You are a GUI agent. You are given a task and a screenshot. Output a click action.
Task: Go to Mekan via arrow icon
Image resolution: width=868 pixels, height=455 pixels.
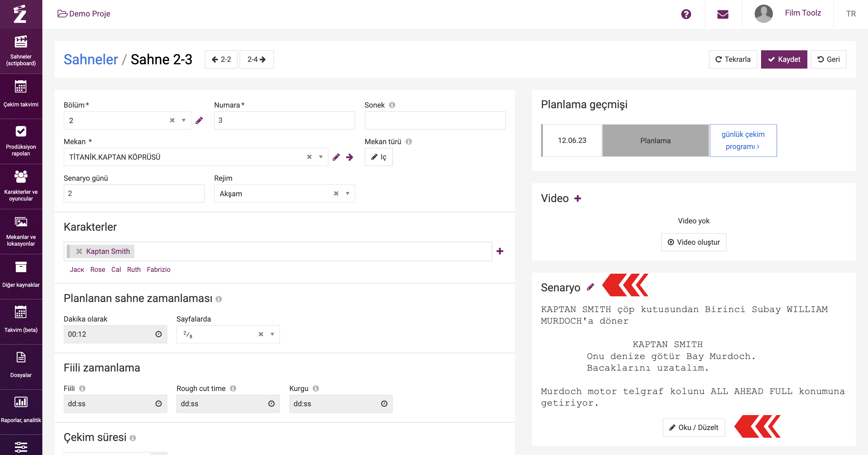click(349, 157)
